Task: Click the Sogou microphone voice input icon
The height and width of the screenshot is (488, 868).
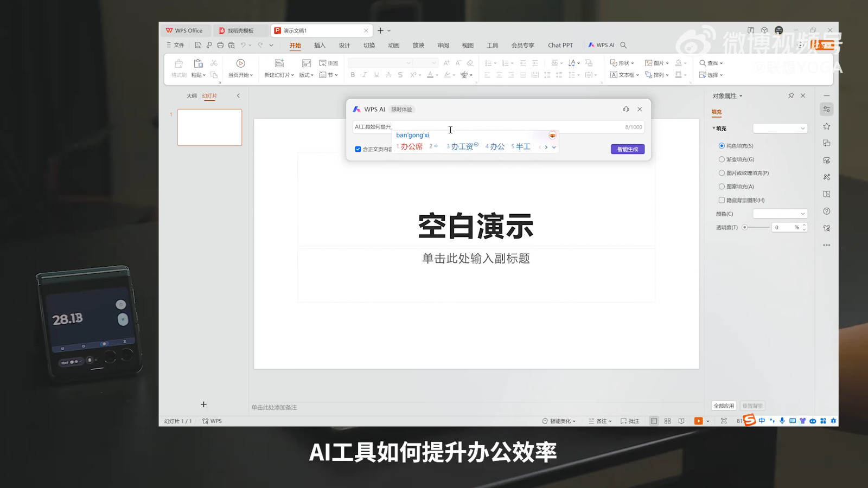Action: [782, 421]
